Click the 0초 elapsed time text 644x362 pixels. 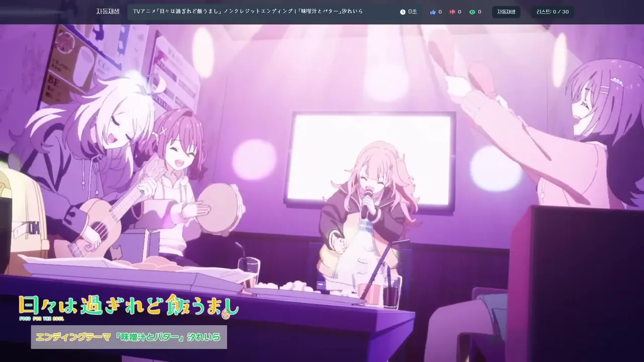pos(413,12)
